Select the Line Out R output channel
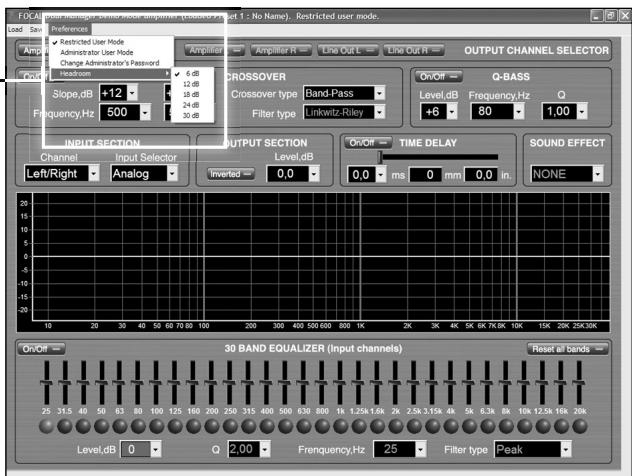 coord(414,50)
